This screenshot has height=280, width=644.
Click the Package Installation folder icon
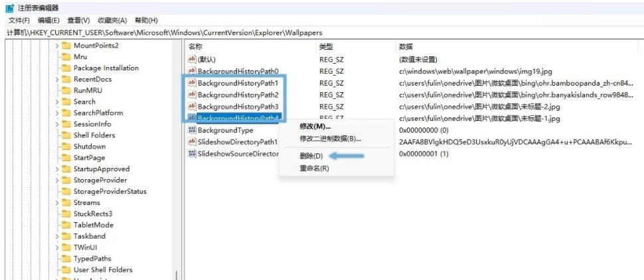pos(66,68)
